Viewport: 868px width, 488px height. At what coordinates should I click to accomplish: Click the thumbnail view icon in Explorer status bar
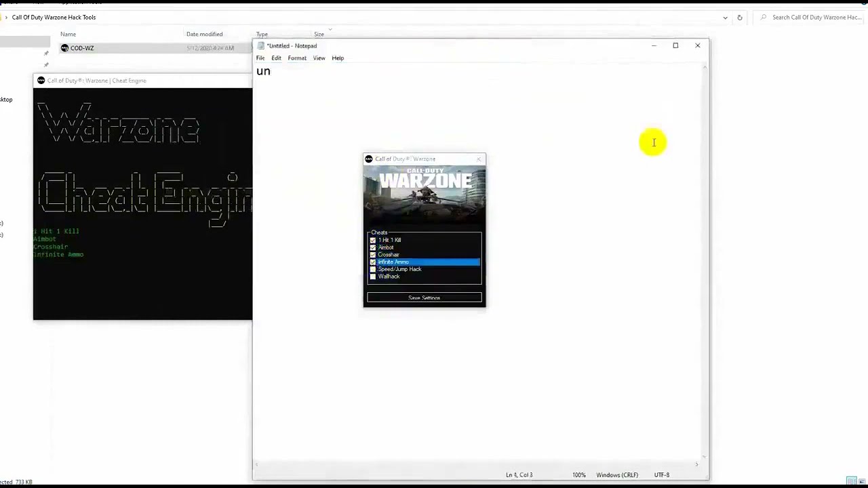click(x=862, y=481)
